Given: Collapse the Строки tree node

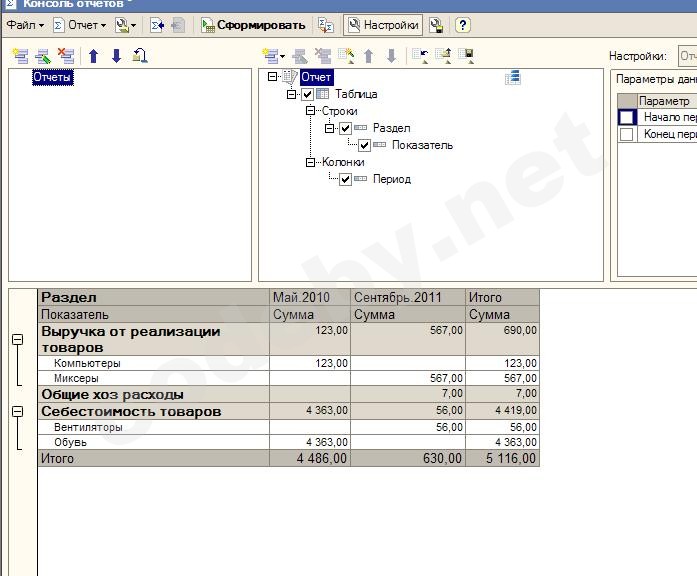Looking at the screenshot, I should [310, 111].
